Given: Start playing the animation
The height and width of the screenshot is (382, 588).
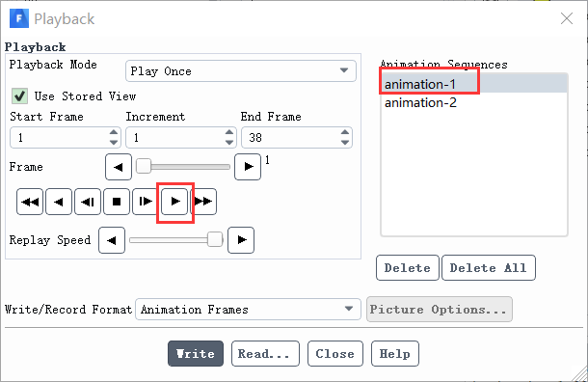Looking at the screenshot, I should coord(174,202).
